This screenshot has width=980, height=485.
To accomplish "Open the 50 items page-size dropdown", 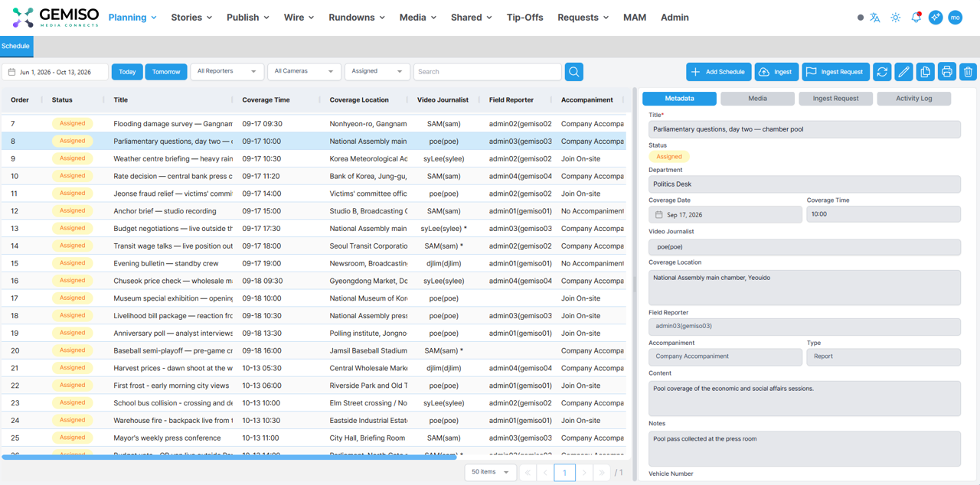I will coord(491,473).
